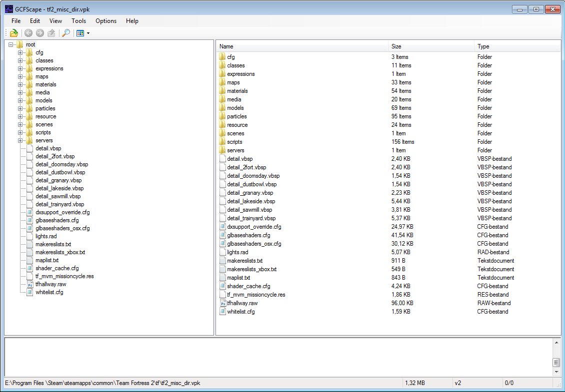Image resolution: width=565 pixels, height=392 pixels.
Task: Click the Up one level toolbar icon
Action: click(x=51, y=33)
